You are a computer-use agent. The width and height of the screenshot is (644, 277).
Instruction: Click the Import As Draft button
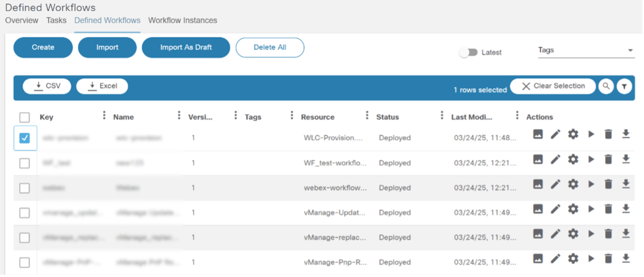pyautogui.click(x=186, y=48)
